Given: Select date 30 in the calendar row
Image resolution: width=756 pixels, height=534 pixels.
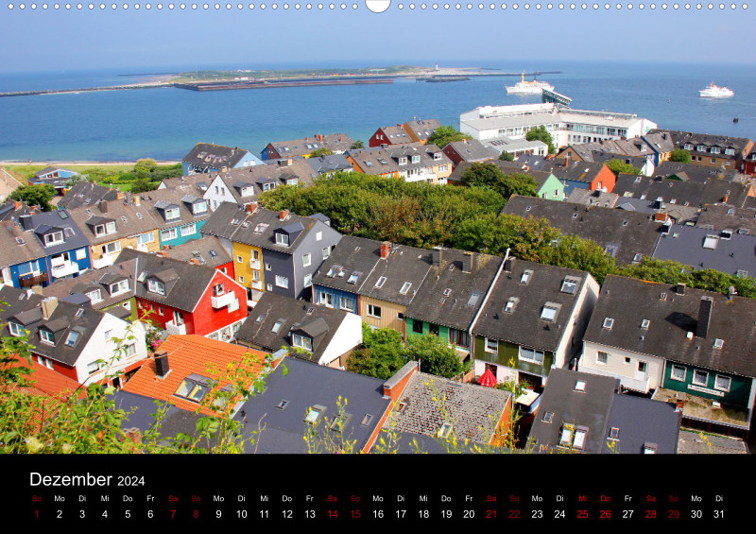Looking at the screenshot, I should click(696, 514).
